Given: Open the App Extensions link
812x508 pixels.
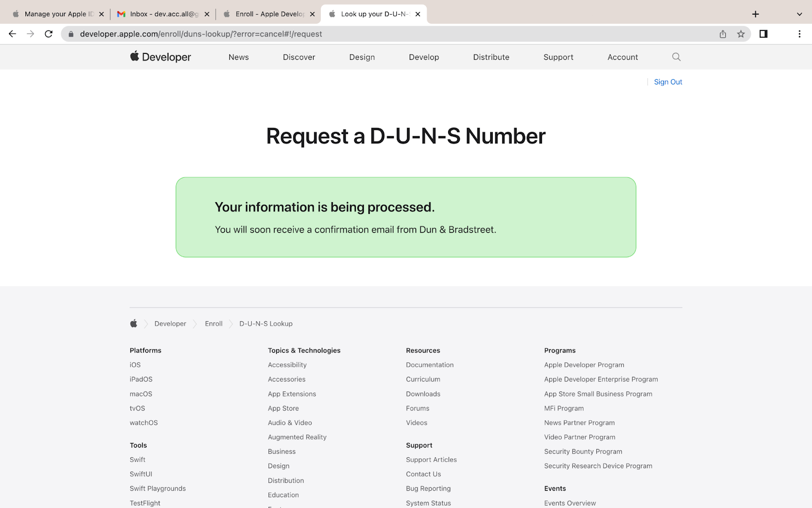Looking at the screenshot, I should point(292,394).
